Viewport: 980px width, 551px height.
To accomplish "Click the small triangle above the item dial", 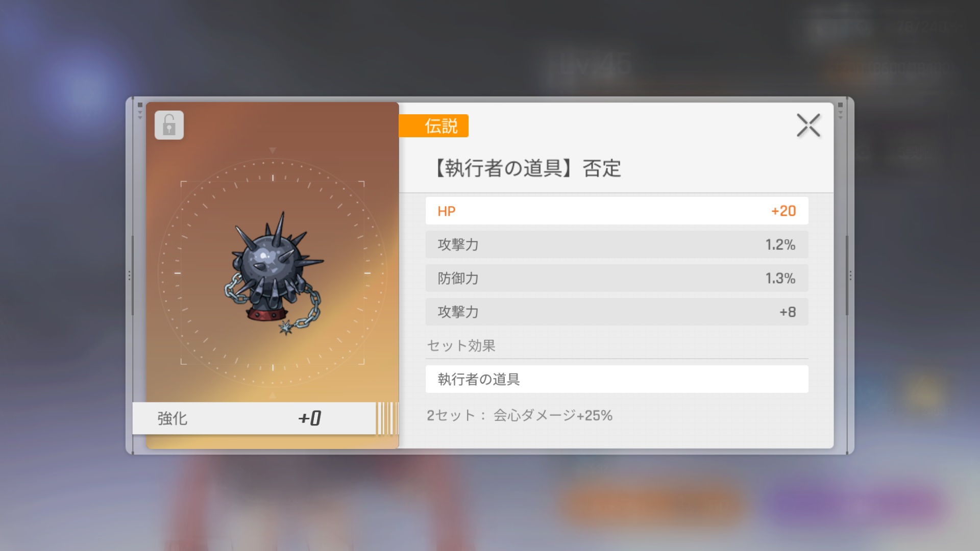I will coord(273,151).
